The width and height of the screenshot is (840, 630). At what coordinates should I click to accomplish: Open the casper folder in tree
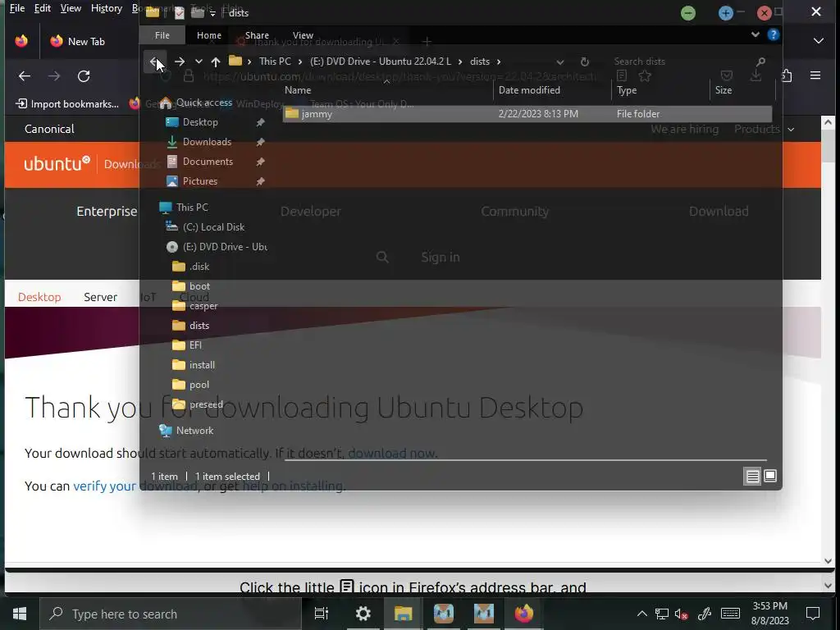[203, 306]
